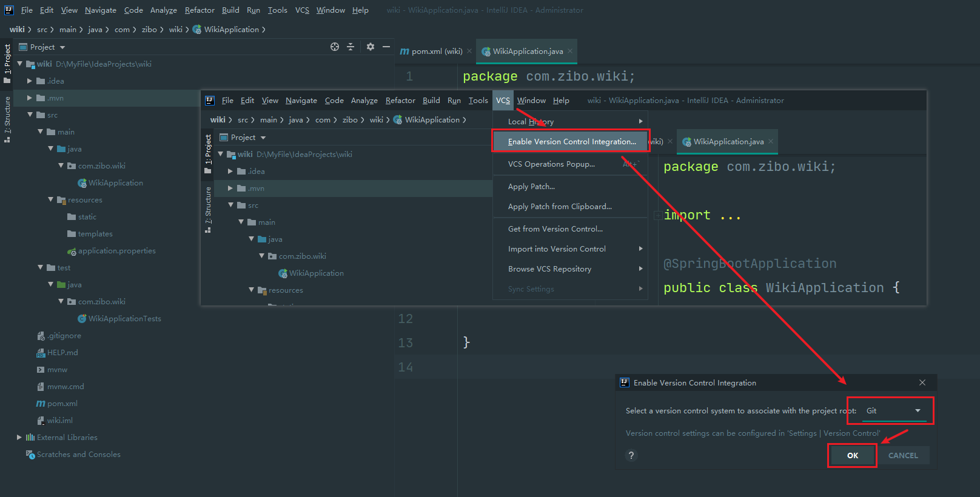Expand folded import block in inset editor
The image size is (980, 497).
(657, 215)
